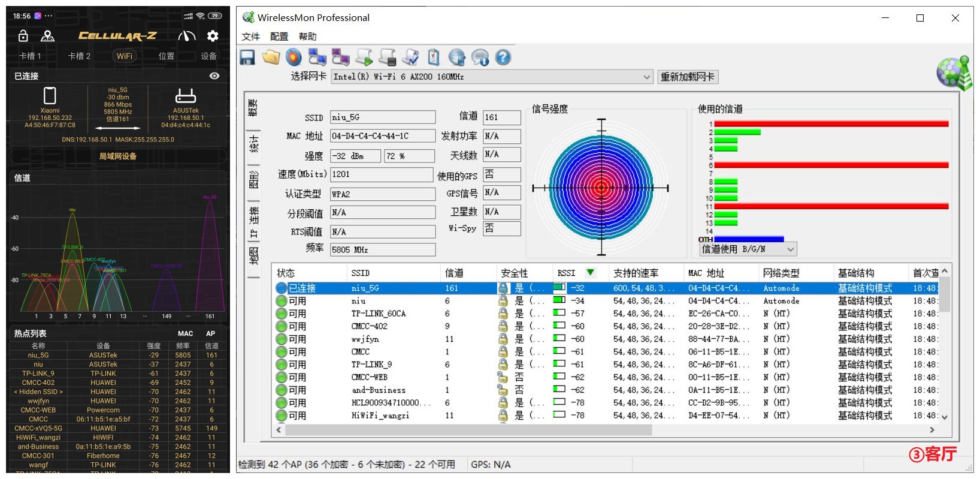Click the clipboard toolbar icon

[434, 58]
